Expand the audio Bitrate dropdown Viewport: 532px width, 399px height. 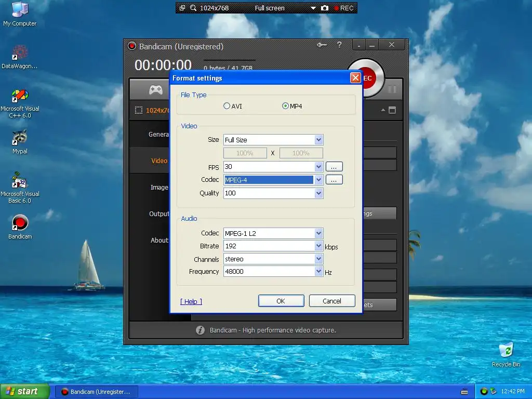pyautogui.click(x=318, y=246)
